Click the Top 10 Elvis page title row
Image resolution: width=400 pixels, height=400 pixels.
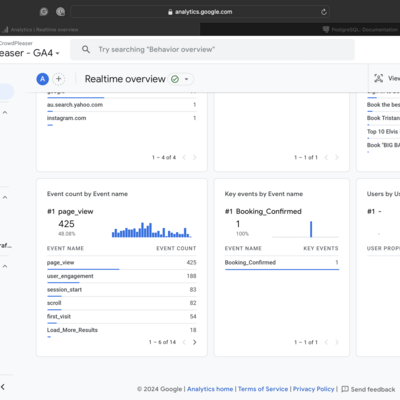[383, 132]
